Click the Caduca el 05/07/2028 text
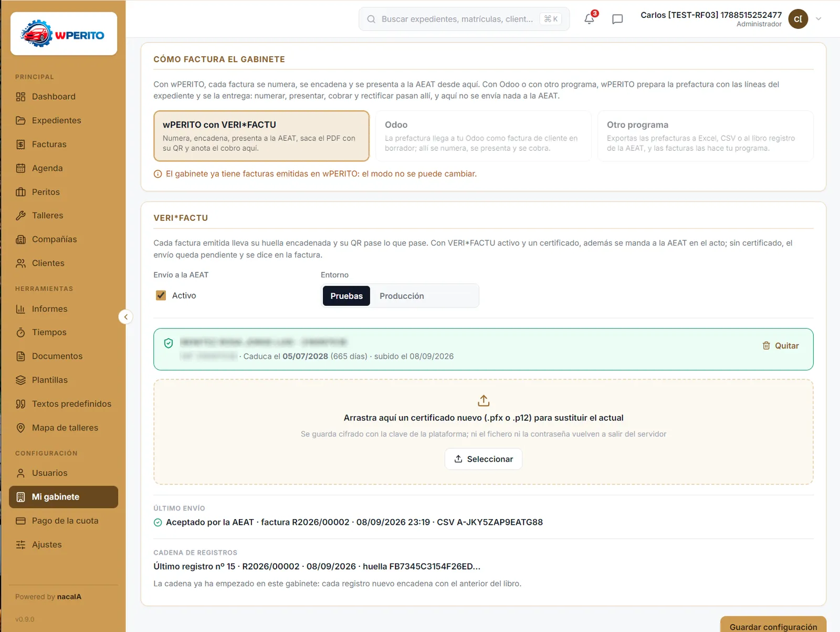 point(286,356)
